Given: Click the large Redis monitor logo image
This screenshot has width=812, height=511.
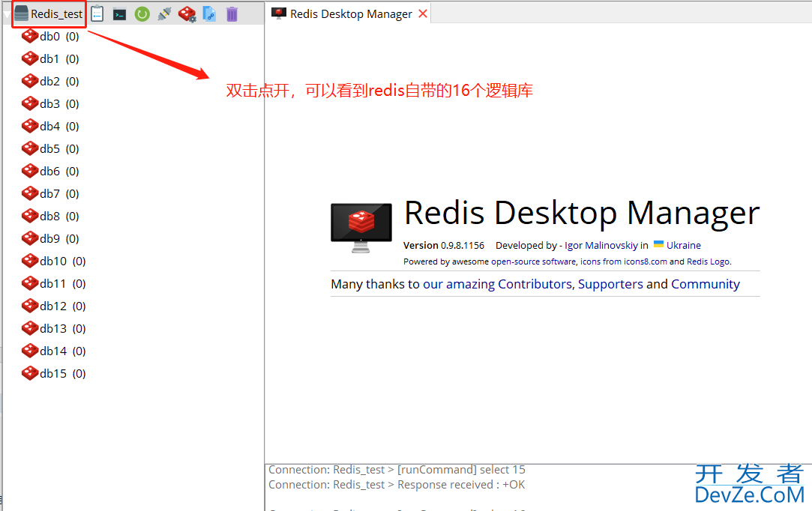Looking at the screenshot, I should click(361, 228).
